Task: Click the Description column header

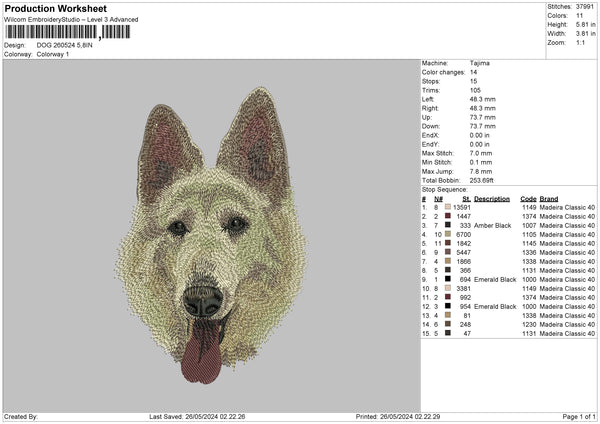Action: (492, 198)
